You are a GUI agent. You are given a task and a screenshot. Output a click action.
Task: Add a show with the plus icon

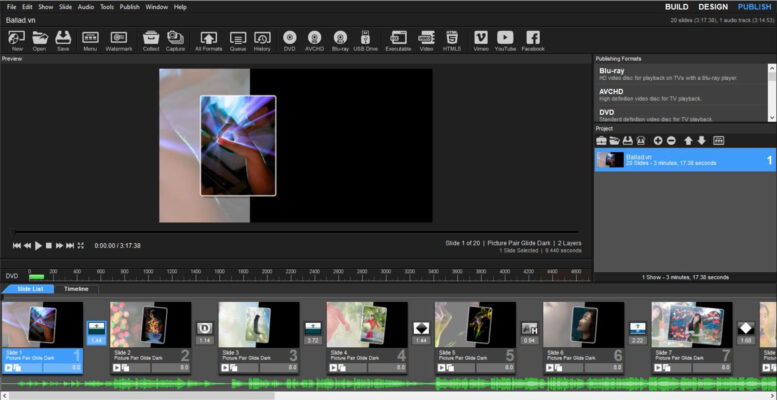[x=658, y=141]
